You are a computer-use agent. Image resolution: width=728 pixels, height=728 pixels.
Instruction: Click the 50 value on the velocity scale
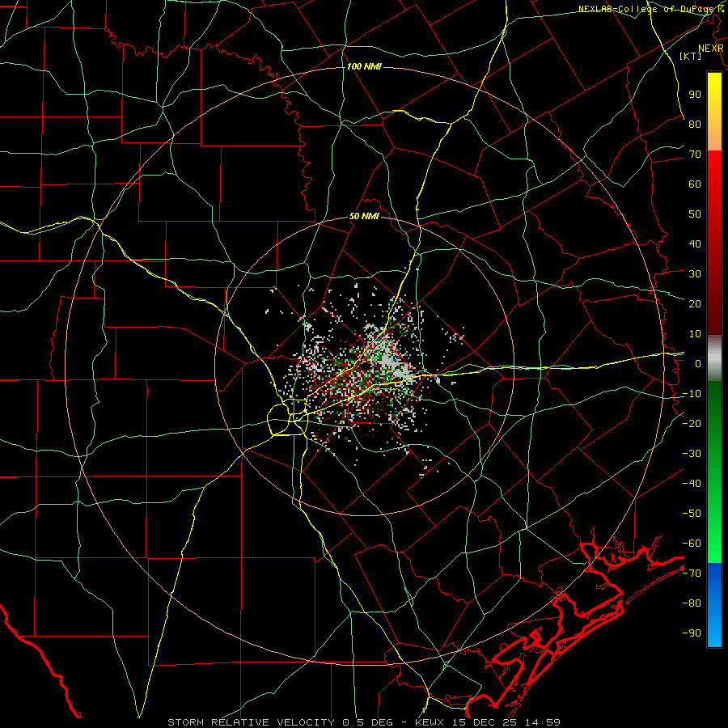click(695, 214)
